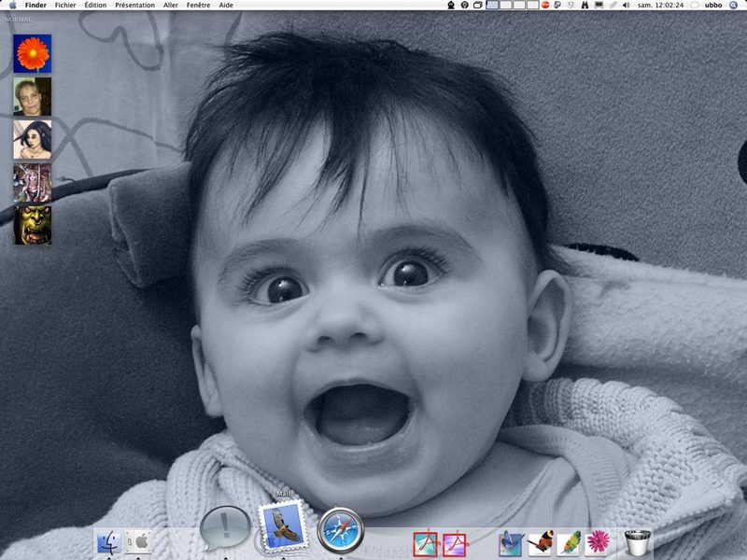Screen dimensions: 747x560
Task: Select the green orc avatar thumbnail
Action: click(33, 225)
